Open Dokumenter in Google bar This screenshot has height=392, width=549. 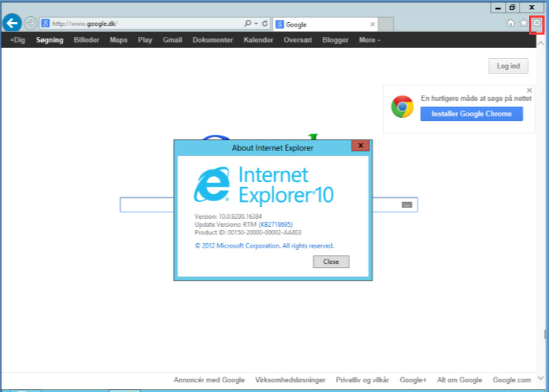coord(213,40)
